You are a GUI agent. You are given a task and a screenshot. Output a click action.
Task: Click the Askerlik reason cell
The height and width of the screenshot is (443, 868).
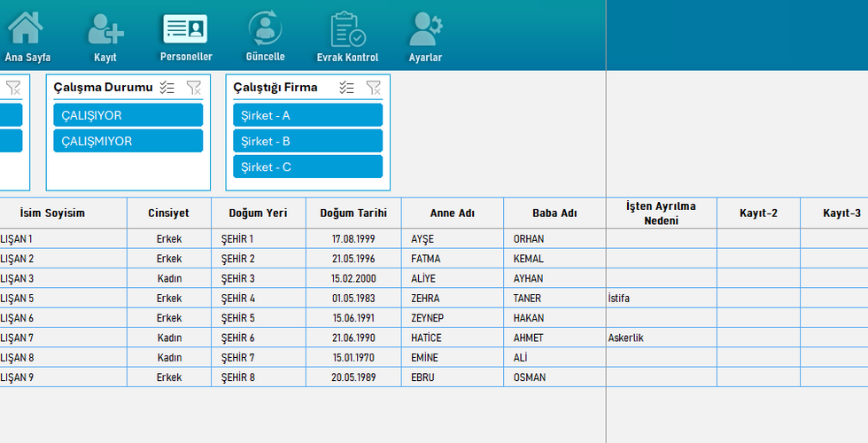(x=662, y=338)
